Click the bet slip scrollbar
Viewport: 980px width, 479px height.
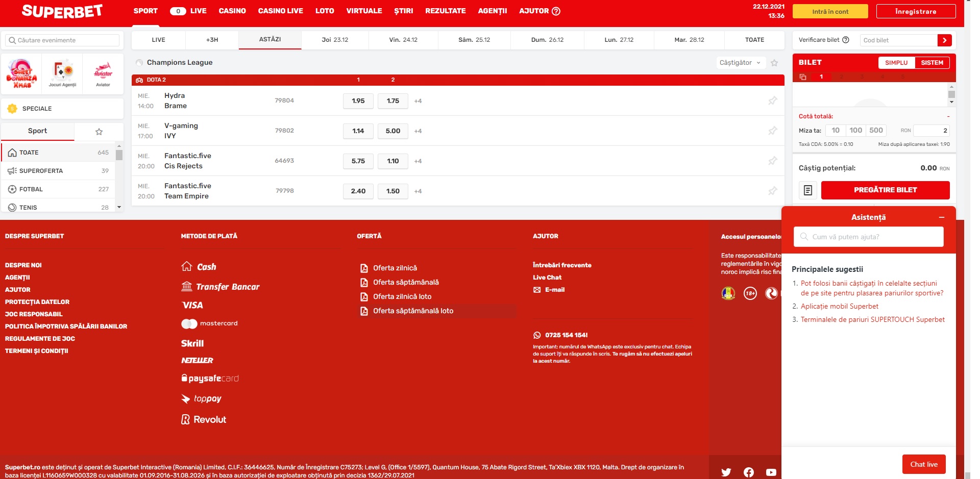[x=951, y=94]
